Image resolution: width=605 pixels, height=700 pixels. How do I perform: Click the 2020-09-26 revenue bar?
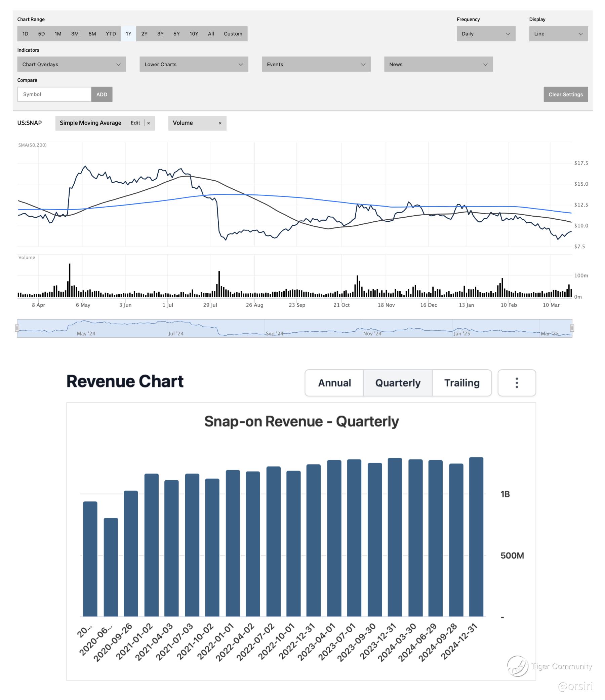(131, 554)
